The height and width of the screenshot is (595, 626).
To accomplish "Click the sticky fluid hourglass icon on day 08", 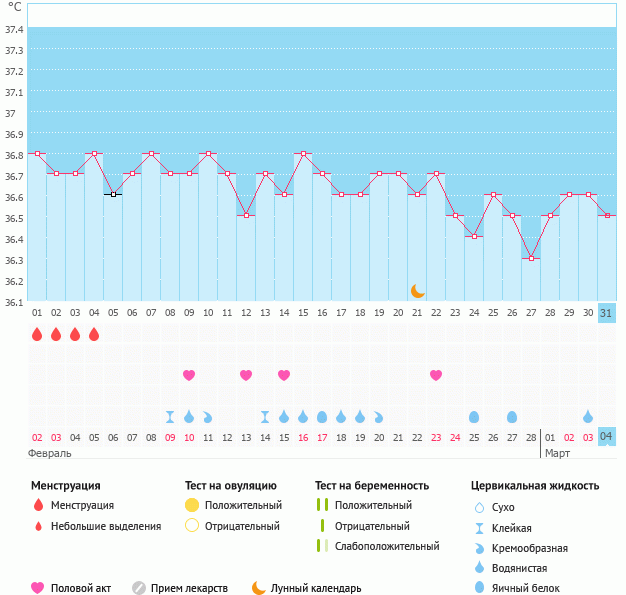I will 170,416.
